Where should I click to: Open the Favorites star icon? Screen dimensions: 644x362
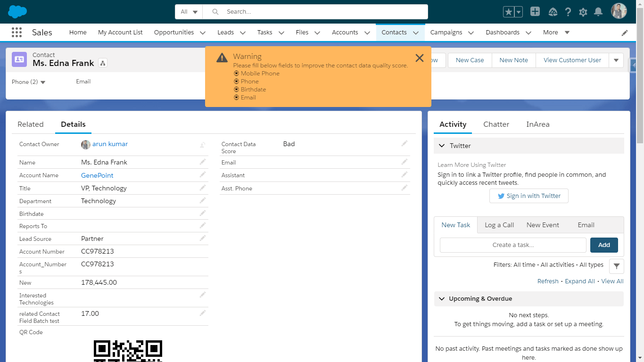(509, 12)
